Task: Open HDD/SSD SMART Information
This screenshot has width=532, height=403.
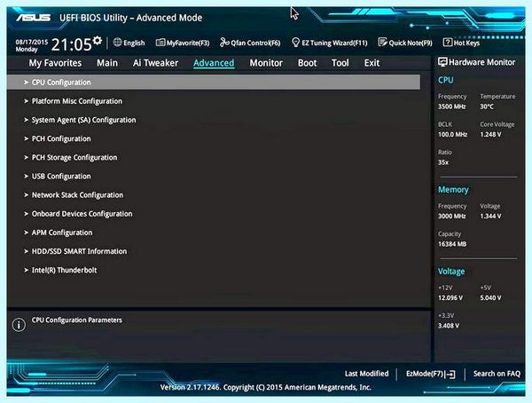Action: [x=79, y=251]
